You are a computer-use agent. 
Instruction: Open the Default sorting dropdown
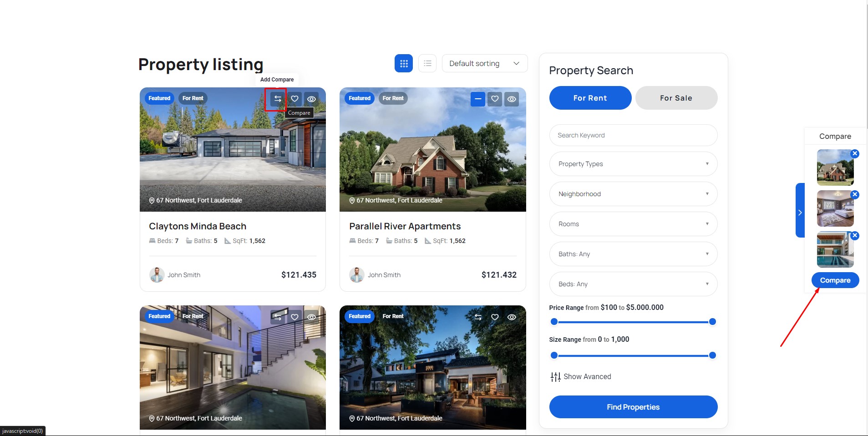[x=485, y=63]
